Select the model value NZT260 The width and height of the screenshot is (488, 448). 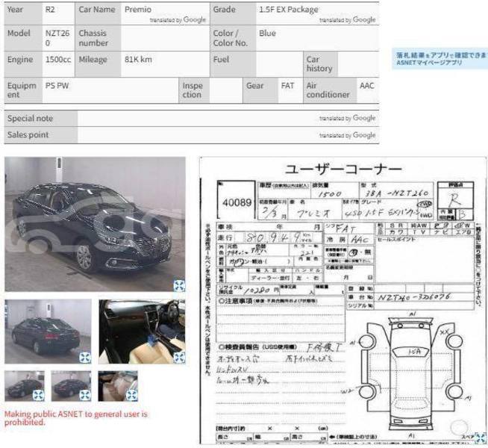pos(57,38)
